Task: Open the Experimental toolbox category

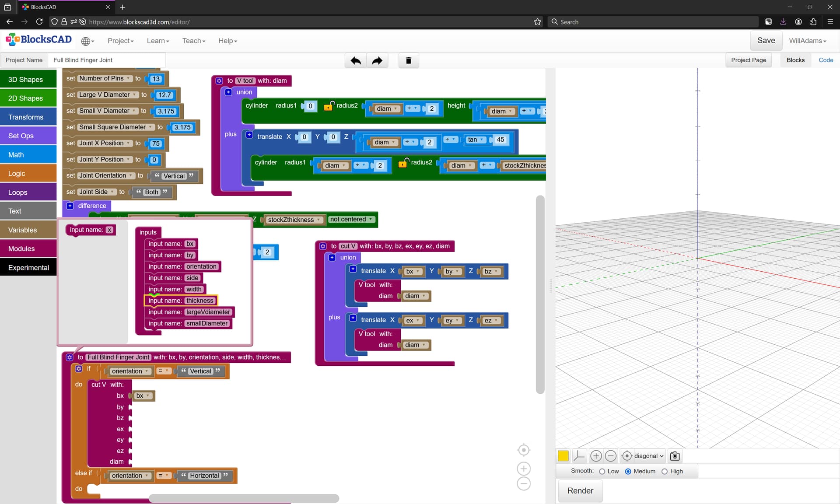Action: click(x=28, y=268)
